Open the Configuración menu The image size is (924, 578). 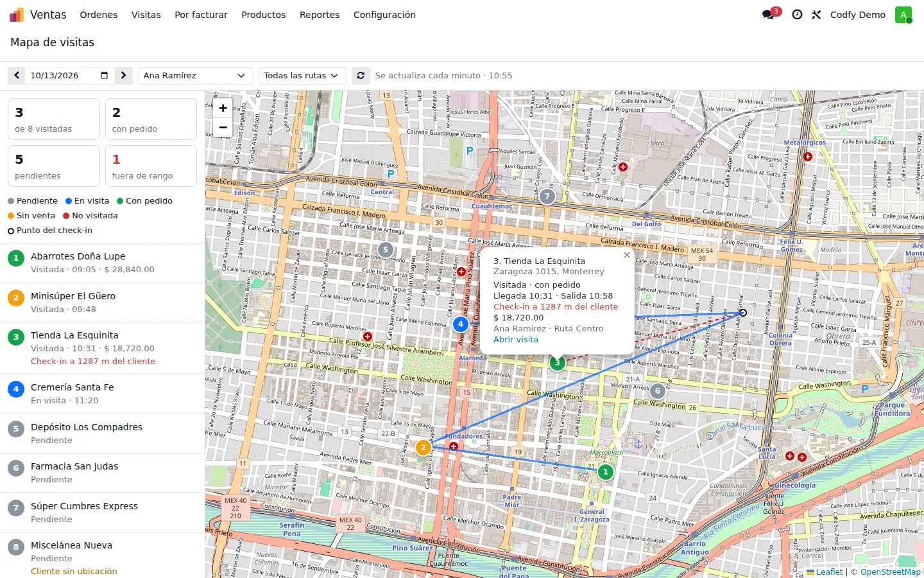pyautogui.click(x=384, y=14)
